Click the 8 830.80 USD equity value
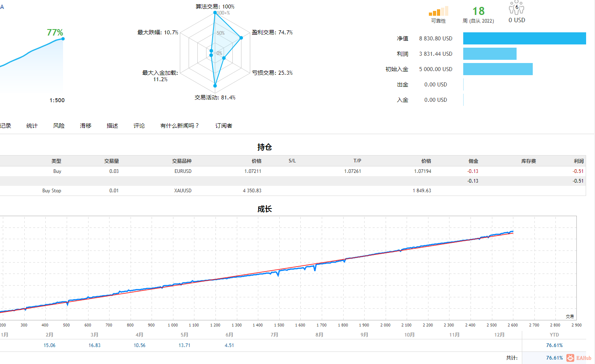The image size is (595, 364). coord(436,38)
